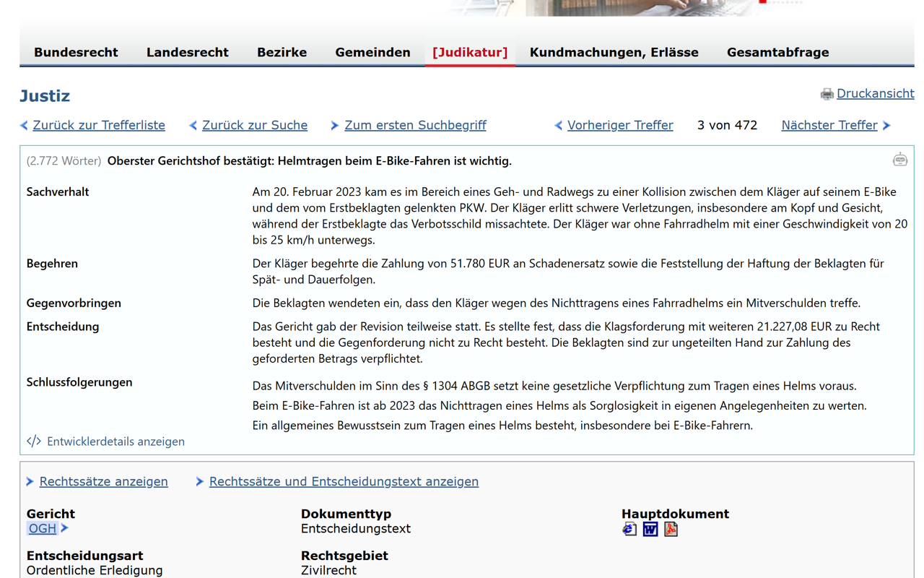924x578 pixels.
Task: Click the Begehren row label
Action: pos(52,263)
